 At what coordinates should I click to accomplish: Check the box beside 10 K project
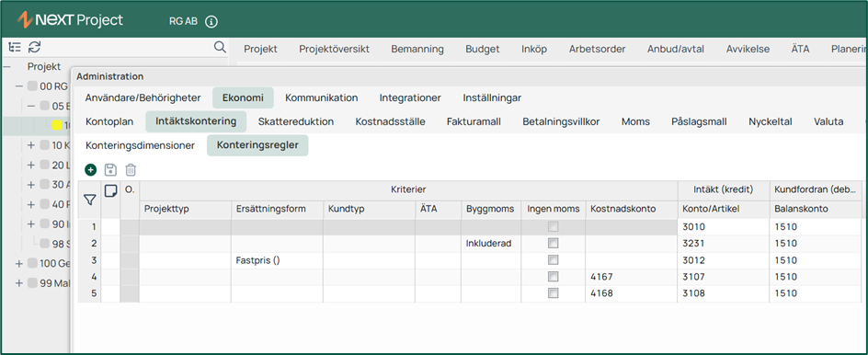point(45,145)
